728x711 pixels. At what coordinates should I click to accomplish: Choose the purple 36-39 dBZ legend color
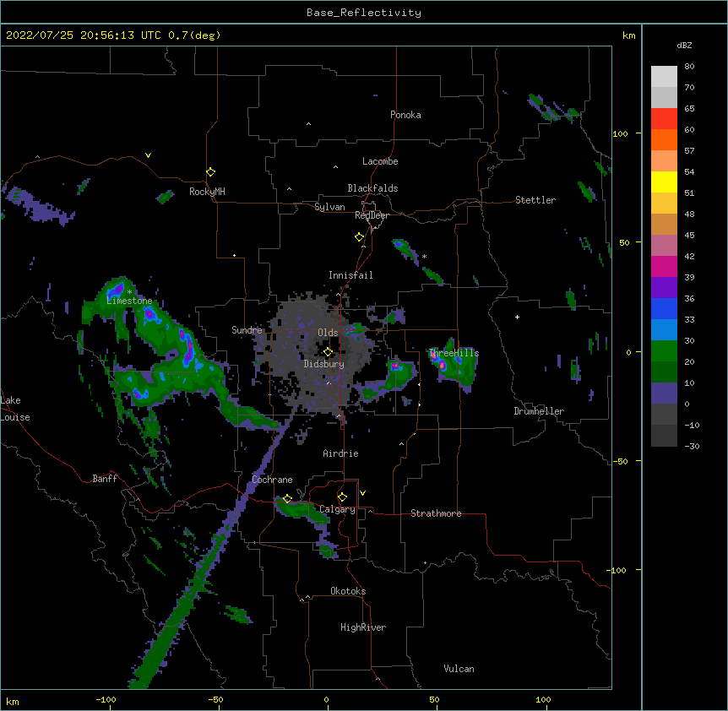(664, 288)
